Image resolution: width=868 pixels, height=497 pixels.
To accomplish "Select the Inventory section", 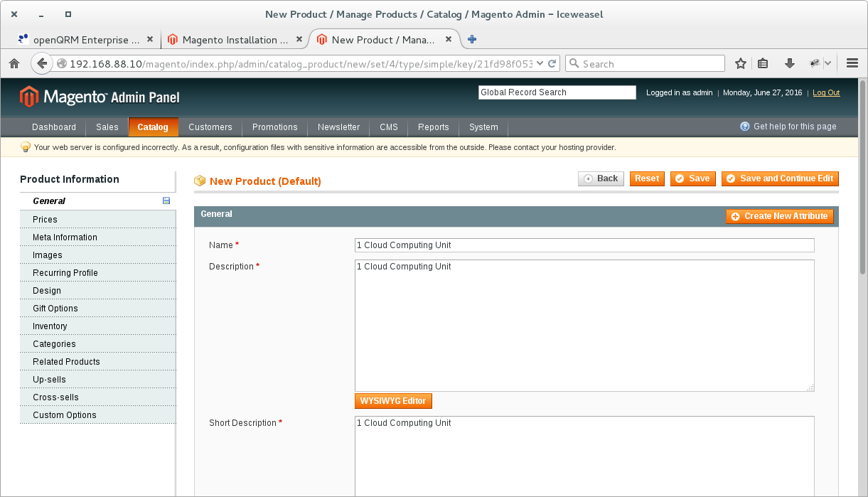I will [97, 326].
